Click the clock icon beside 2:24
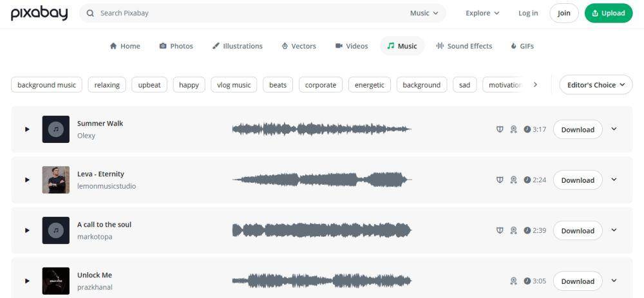Screen dimensions: 644x298 click(x=527, y=180)
